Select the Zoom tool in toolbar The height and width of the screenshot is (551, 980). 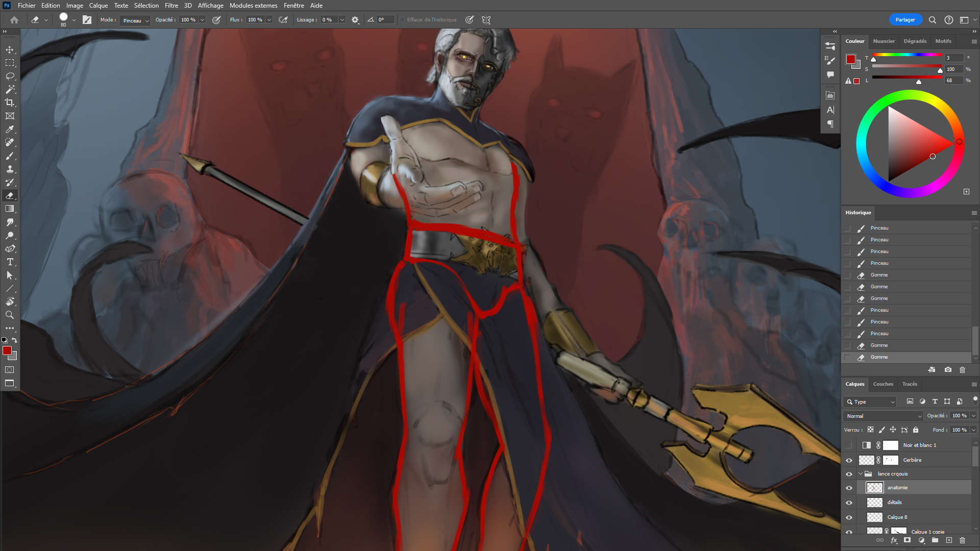click(10, 315)
